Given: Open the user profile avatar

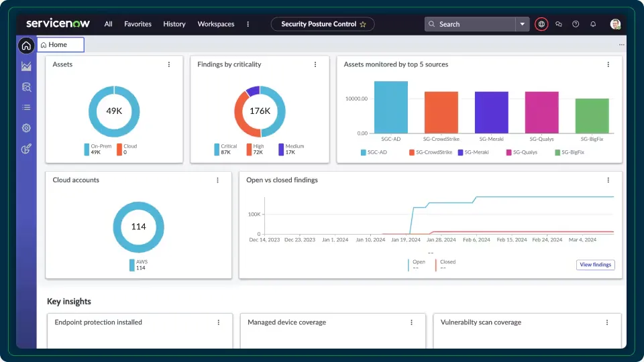Looking at the screenshot, I should [x=615, y=24].
